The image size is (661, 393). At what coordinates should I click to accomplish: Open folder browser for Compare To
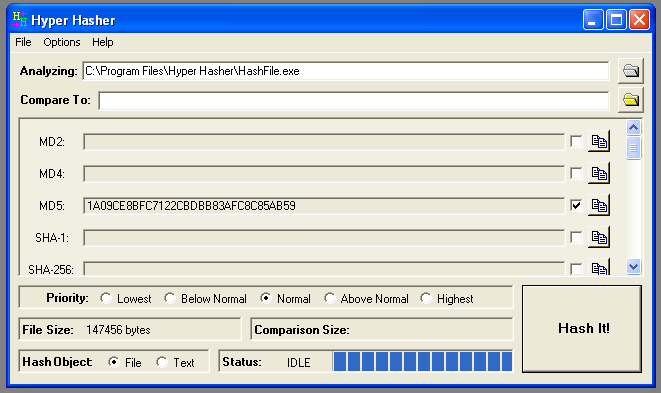[x=631, y=100]
